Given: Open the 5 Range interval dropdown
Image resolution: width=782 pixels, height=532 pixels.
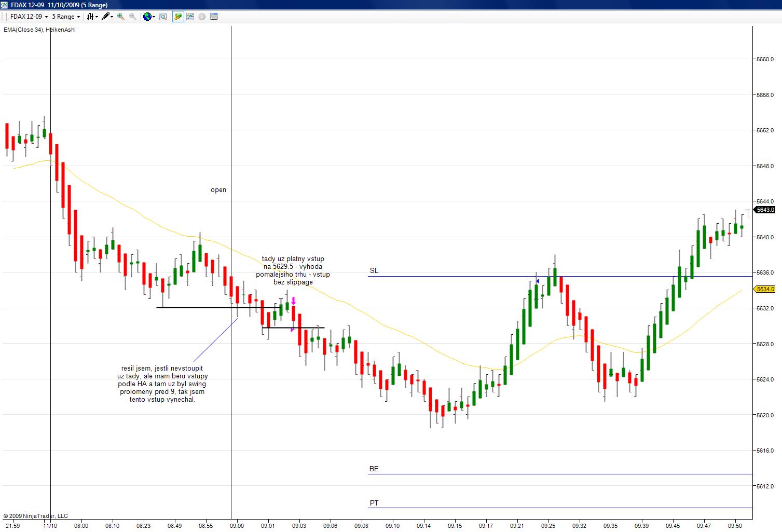Looking at the screenshot, I should [66, 17].
